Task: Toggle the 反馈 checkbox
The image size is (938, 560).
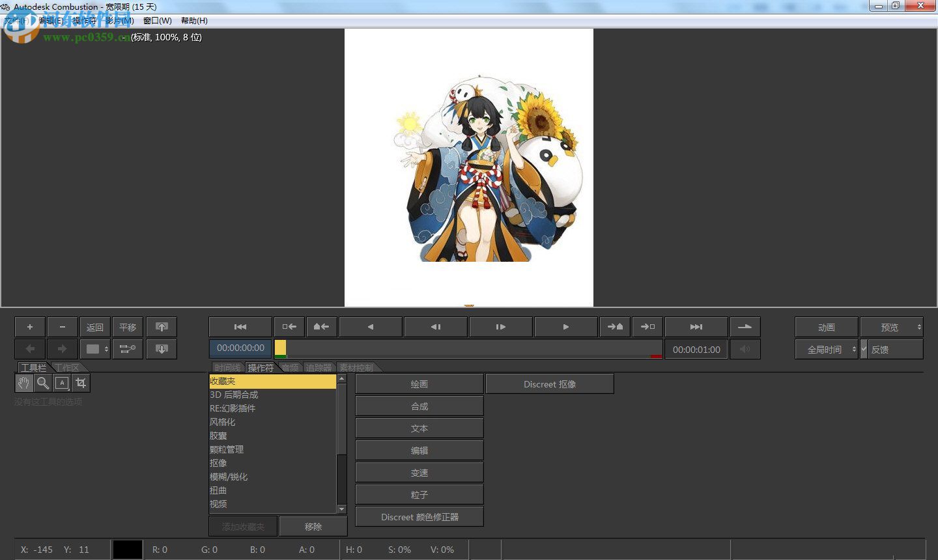Action: click(864, 350)
